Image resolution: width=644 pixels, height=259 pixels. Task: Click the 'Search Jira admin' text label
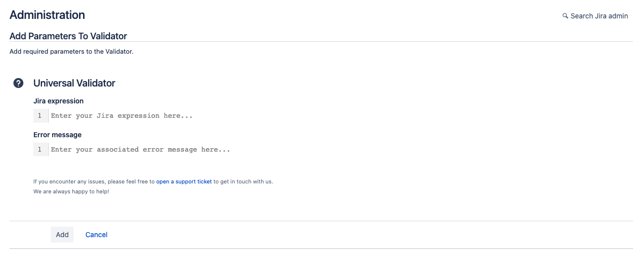(599, 16)
